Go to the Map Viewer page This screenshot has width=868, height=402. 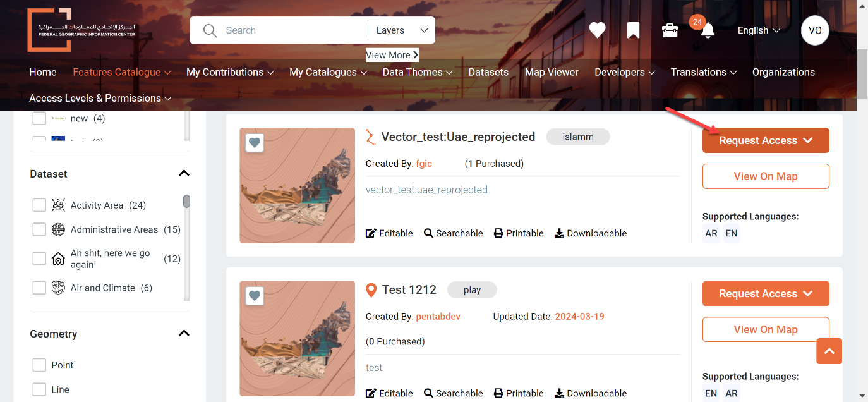(x=552, y=72)
